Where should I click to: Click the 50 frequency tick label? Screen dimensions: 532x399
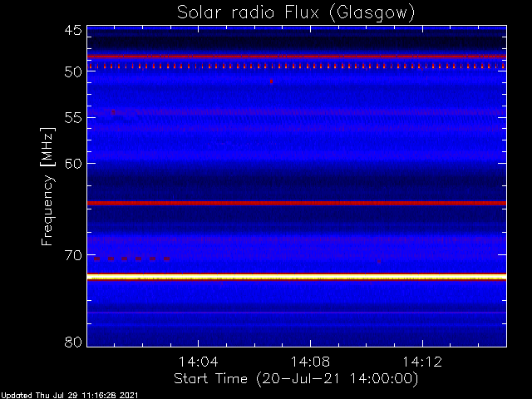point(73,71)
